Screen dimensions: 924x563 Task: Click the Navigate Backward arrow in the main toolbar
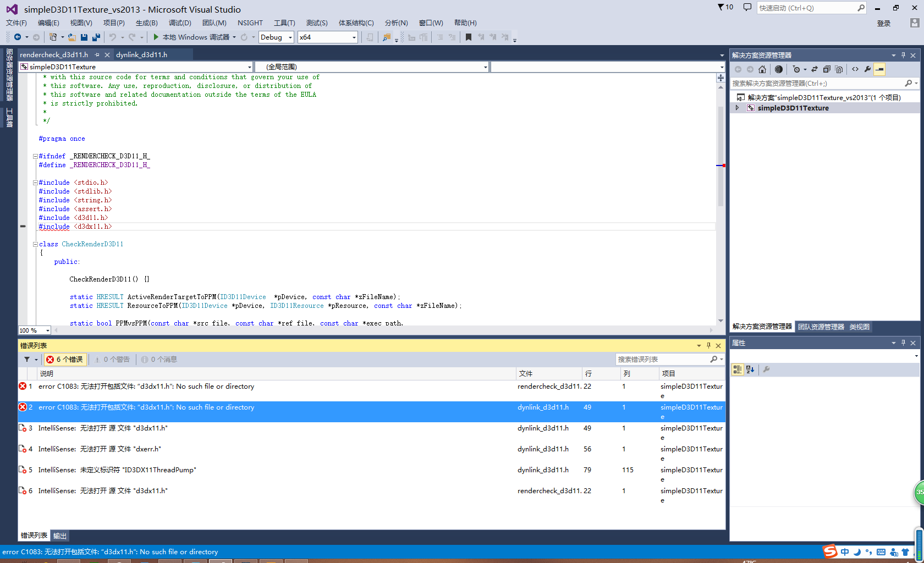pos(18,37)
